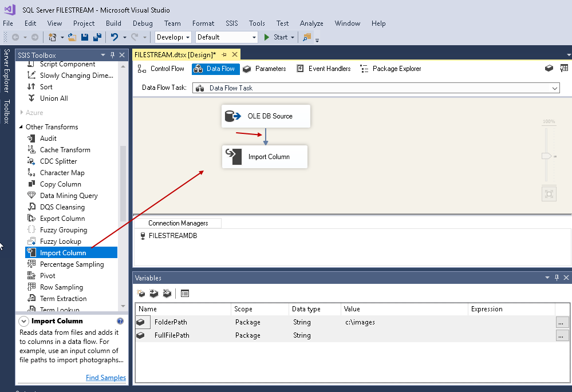Image resolution: width=572 pixels, height=392 pixels.
Task: Click the Navigate Backward toolbar arrow
Action: [15, 37]
